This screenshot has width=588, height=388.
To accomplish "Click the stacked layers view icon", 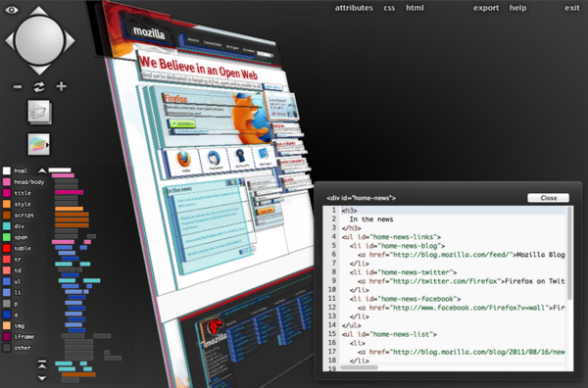I will coord(39,112).
